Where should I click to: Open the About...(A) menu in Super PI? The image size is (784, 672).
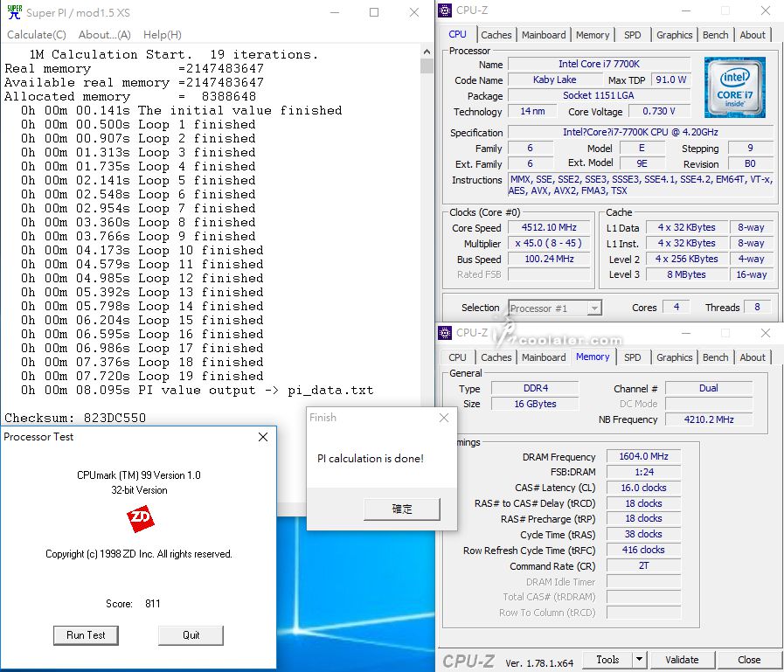click(x=105, y=34)
